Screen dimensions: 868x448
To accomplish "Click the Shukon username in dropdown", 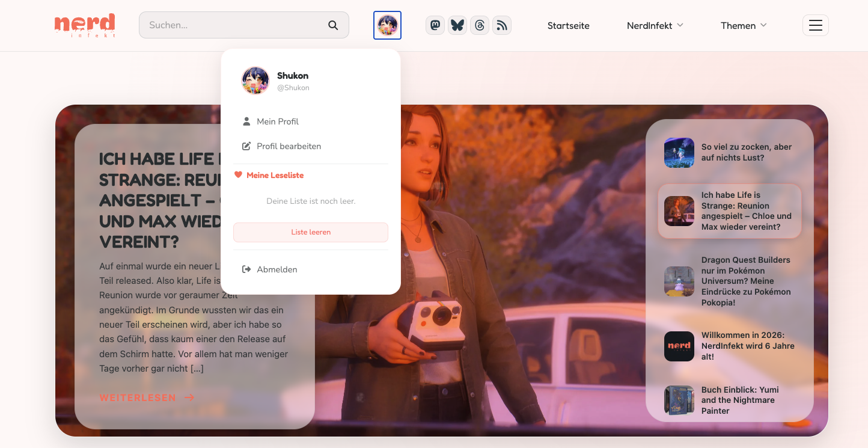I will (x=293, y=76).
